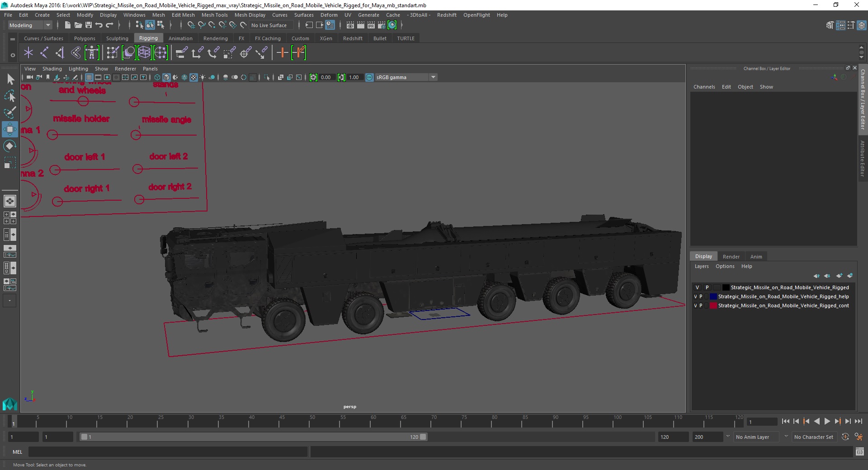Switch to the Render layer tab
868x470 pixels.
pos(731,257)
